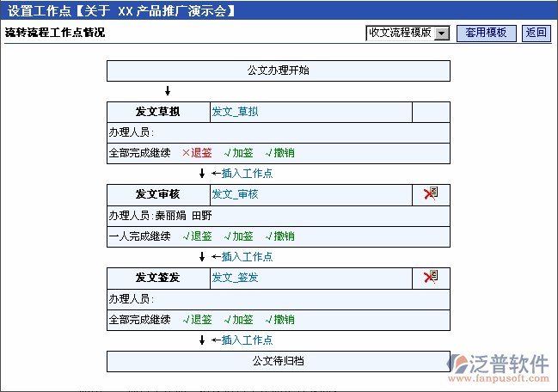
Task: Toggle 加签 in the 发文草拟 row
Action: (x=238, y=153)
